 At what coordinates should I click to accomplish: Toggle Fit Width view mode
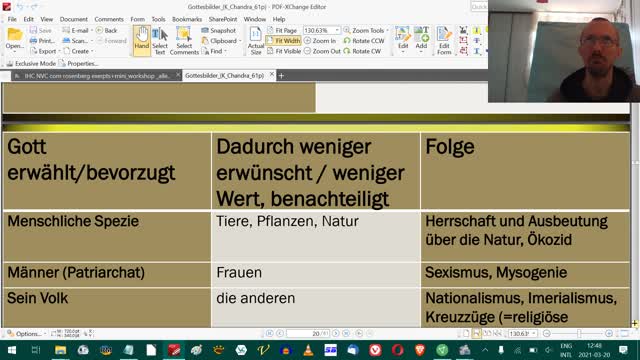(x=283, y=41)
